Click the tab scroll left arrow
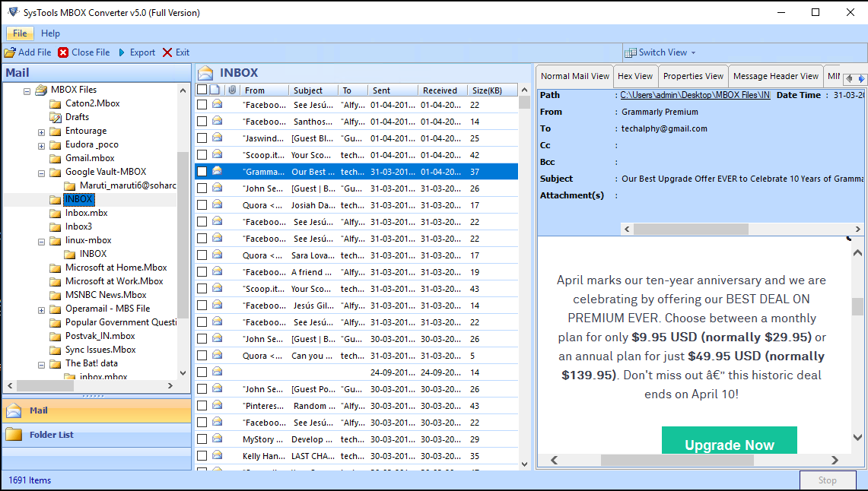This screenshot has height=491, width=868. coord(849,78)
